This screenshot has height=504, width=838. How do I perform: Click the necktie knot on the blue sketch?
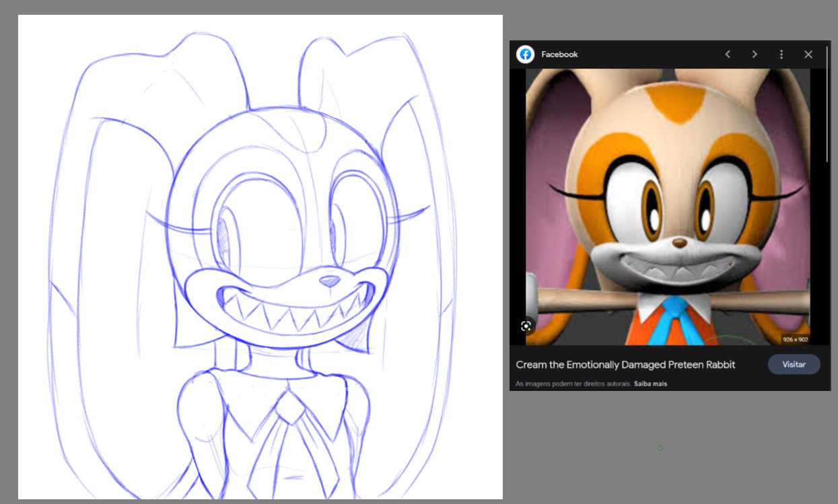click(291, 408)
